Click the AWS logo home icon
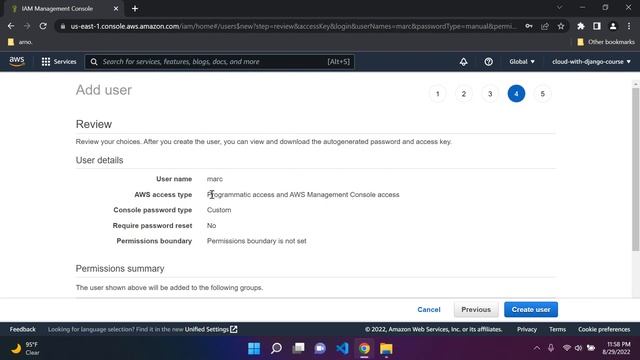 pos(17,62)
